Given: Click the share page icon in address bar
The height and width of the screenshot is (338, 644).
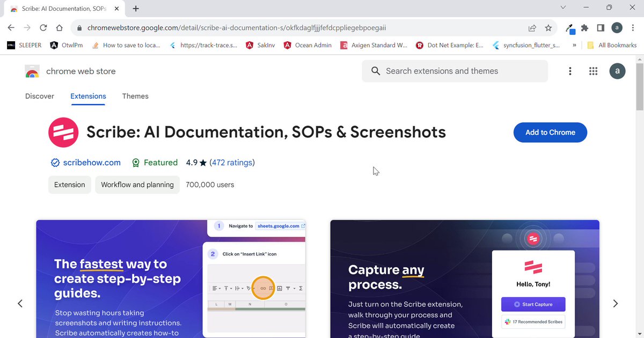Looking at the screenshot, I should tap(532, 28).
